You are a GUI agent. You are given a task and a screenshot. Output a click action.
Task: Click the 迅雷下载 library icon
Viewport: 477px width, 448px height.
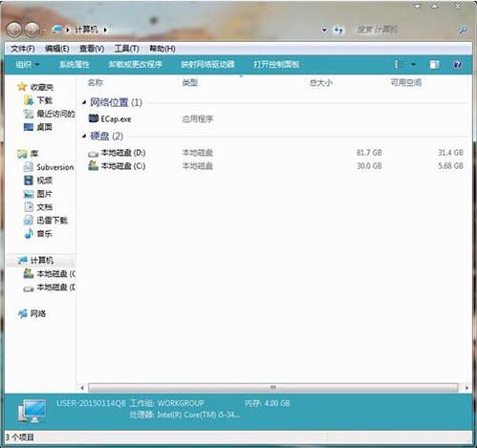(x=29, y=221)
